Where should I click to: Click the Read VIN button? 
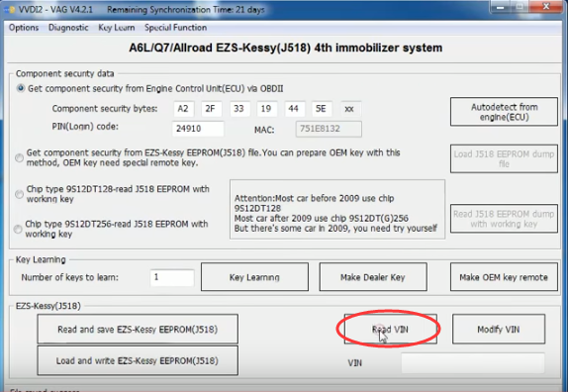(x=391, y=329)
